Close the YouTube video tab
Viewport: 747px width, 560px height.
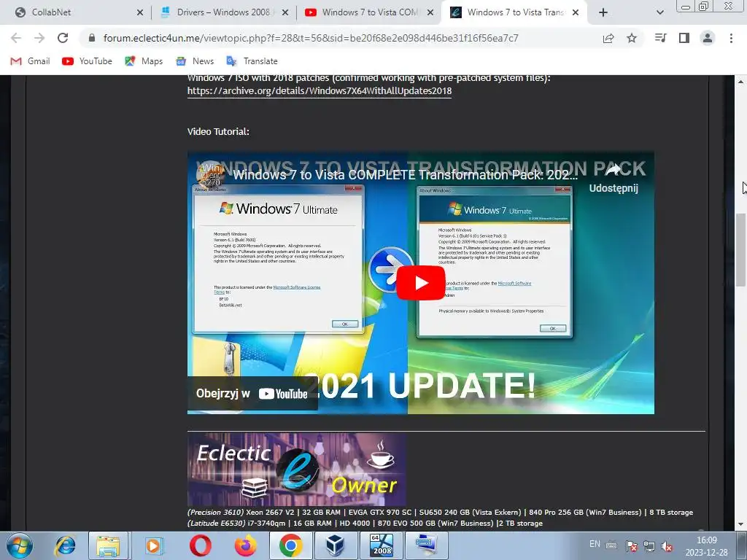tap(430, 13)
